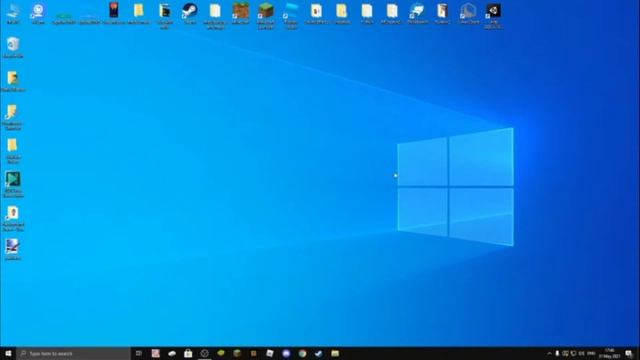Select the paintbrush picture desktop icon

pyautogui.click(x=13, y=250)
